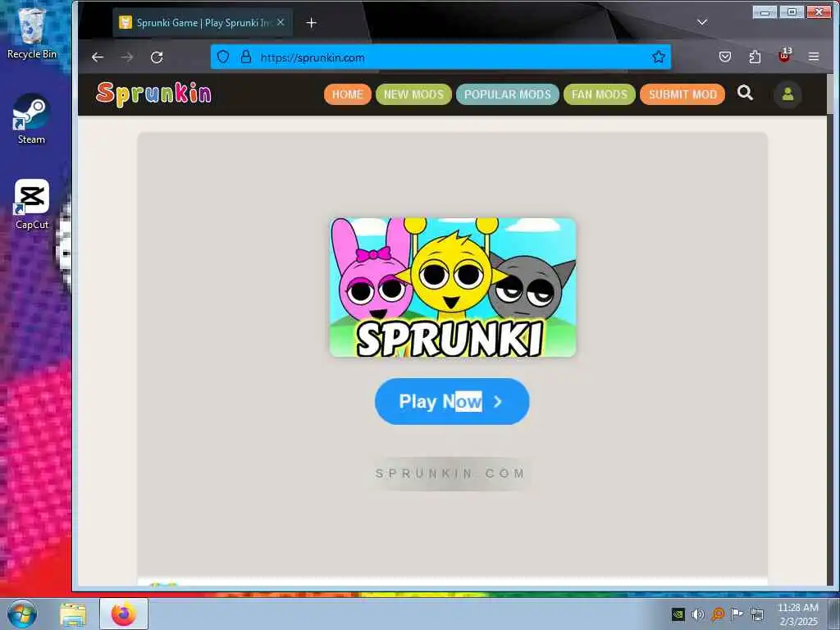Select the Sprunki Game browser tab
This screenshot has height=630, width=840.
[203, 22]
